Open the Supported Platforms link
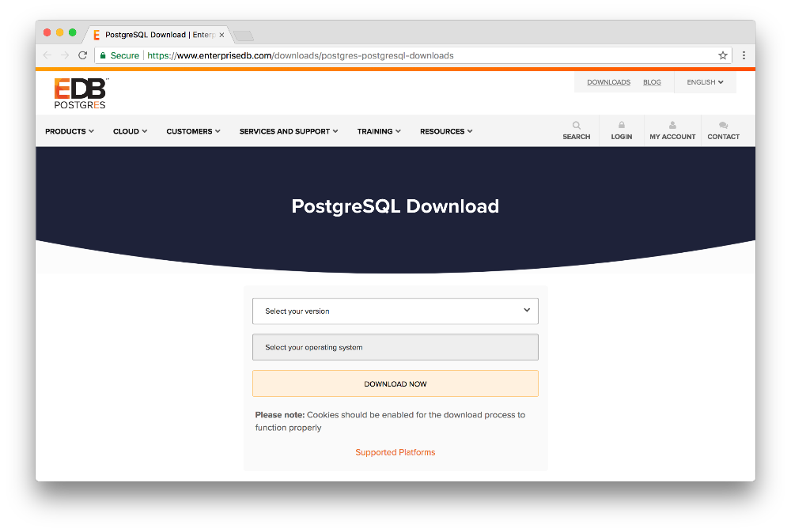The width and height of the screenshot is (791, 532). pyautogui.click(x=395, y=452)
